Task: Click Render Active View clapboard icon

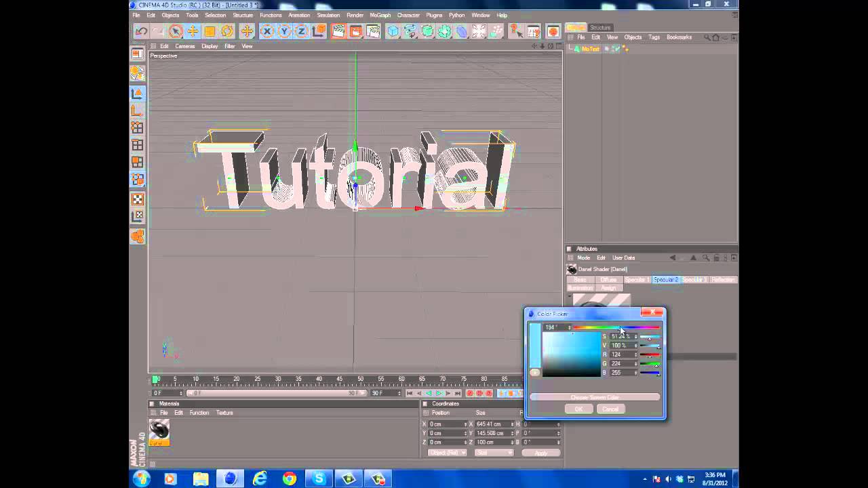Action: [338, 31]
